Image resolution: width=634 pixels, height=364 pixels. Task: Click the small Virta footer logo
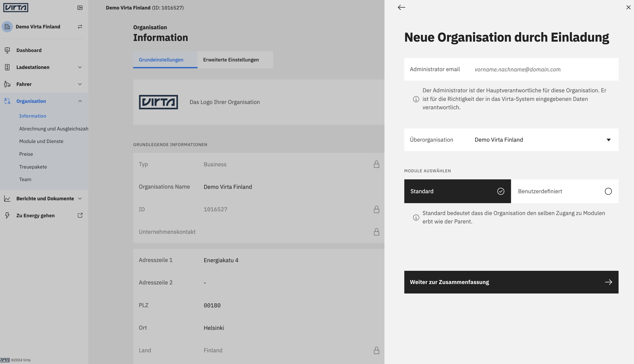click(5, 360)
